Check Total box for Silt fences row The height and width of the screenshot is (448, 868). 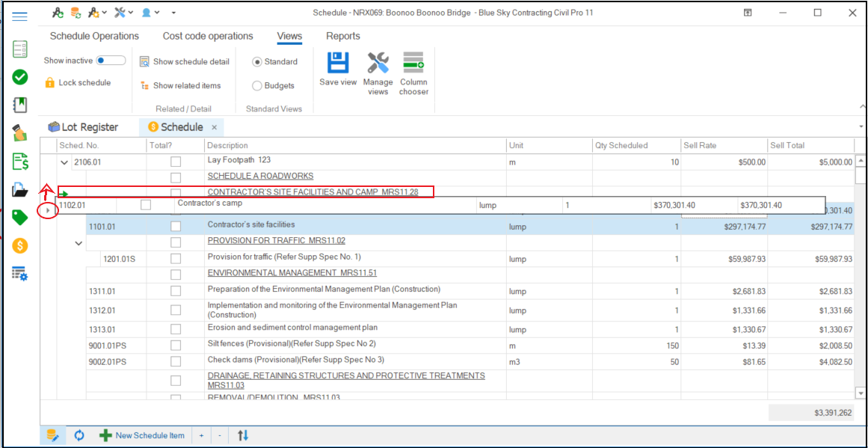pyautogui.click(x=176, y=346)
